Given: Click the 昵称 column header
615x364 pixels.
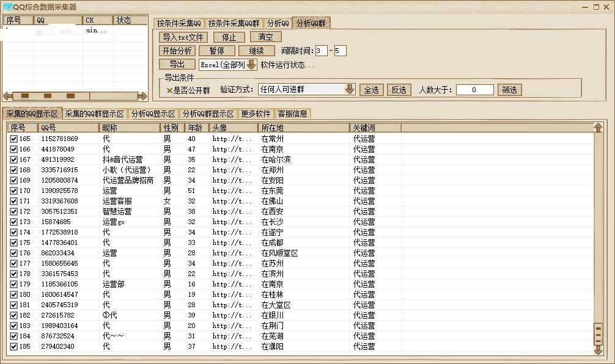Looking at the screenshot, I should click(130, 128).
